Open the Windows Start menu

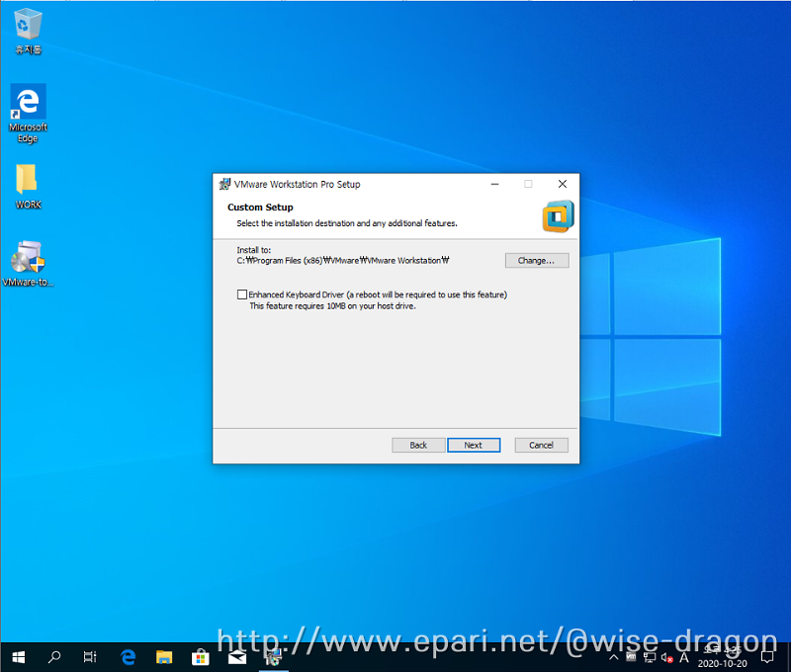click(18, 657)
